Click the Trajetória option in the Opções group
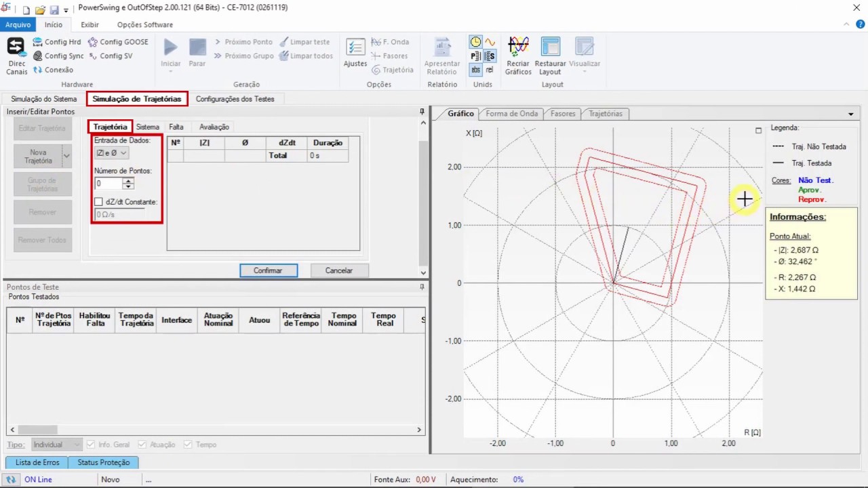 (x=392, y=70)
